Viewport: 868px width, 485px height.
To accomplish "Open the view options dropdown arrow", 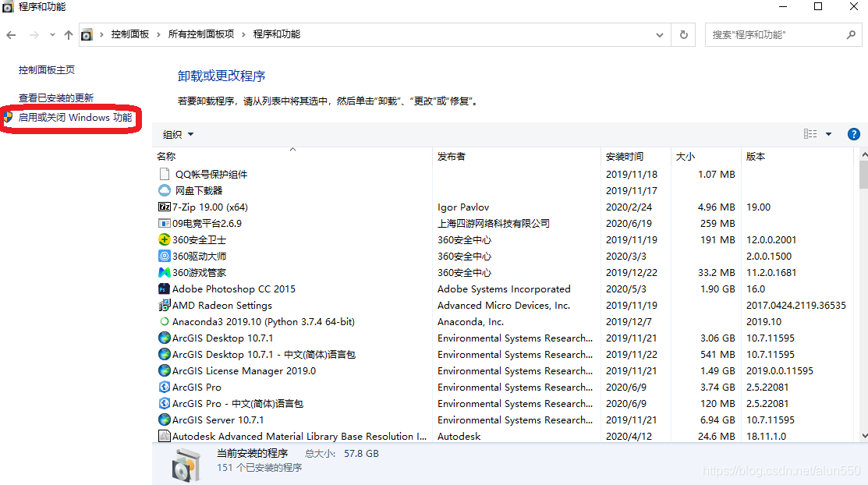I will pyautogui.click(x=829, y=134).
